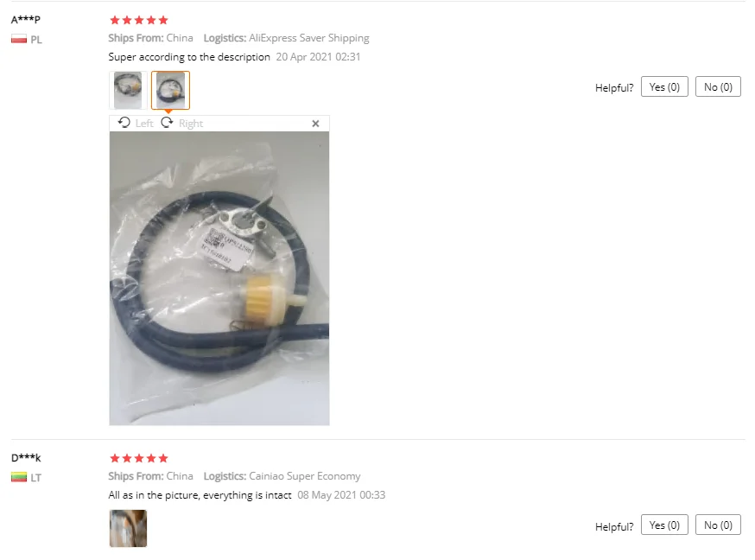
Task: Click the five-star rating of D***k review
Action: click(139, 458)
